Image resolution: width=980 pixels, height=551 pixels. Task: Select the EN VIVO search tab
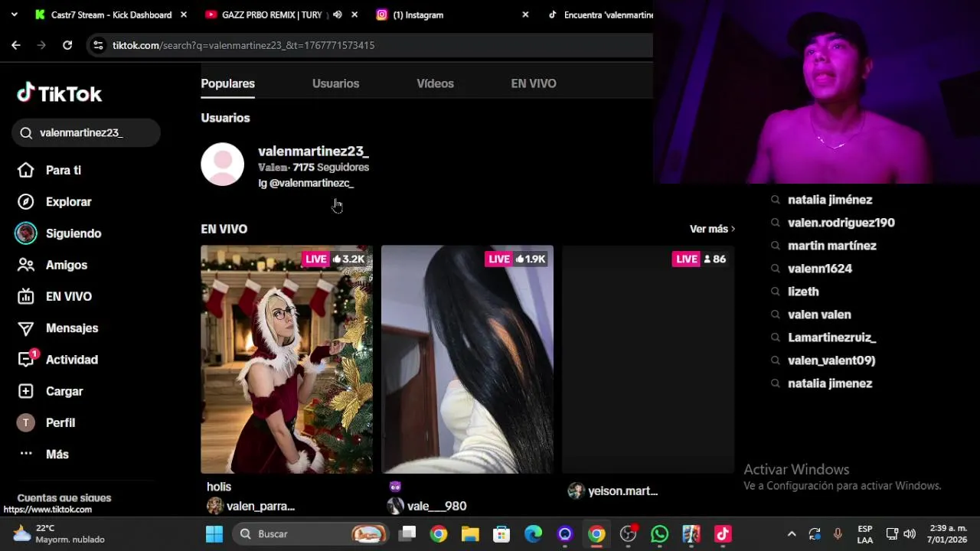[x=534, y=83]
